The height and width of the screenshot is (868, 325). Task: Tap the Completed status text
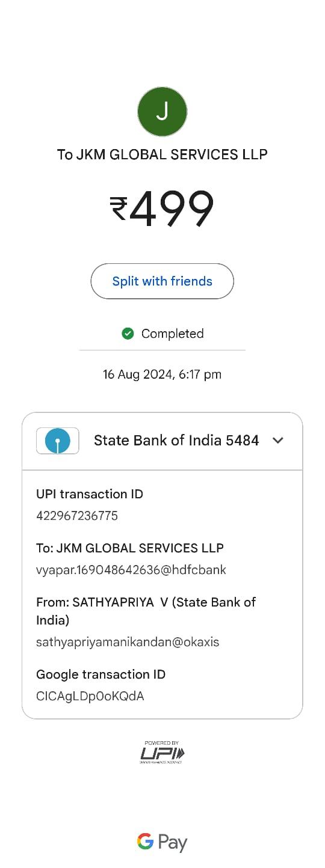pos(172,334)
